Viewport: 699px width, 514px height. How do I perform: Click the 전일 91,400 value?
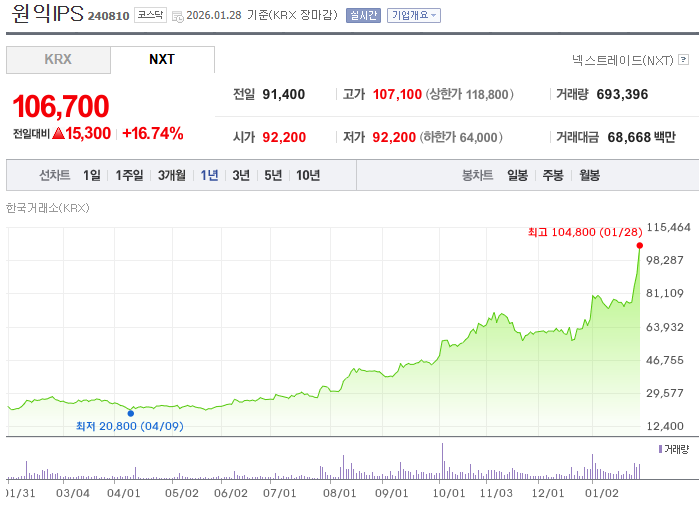pyautogui.click(x=284, y=95)
